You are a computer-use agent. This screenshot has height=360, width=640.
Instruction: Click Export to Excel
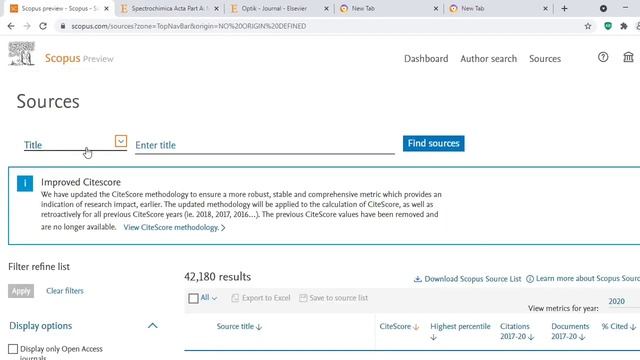(261, 298)
